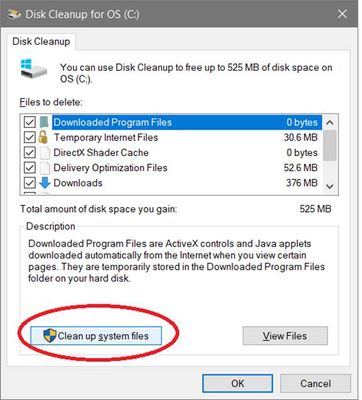Click the padlock icon for Temporary Internet Files
362x400 pixels.
[43, 137]
